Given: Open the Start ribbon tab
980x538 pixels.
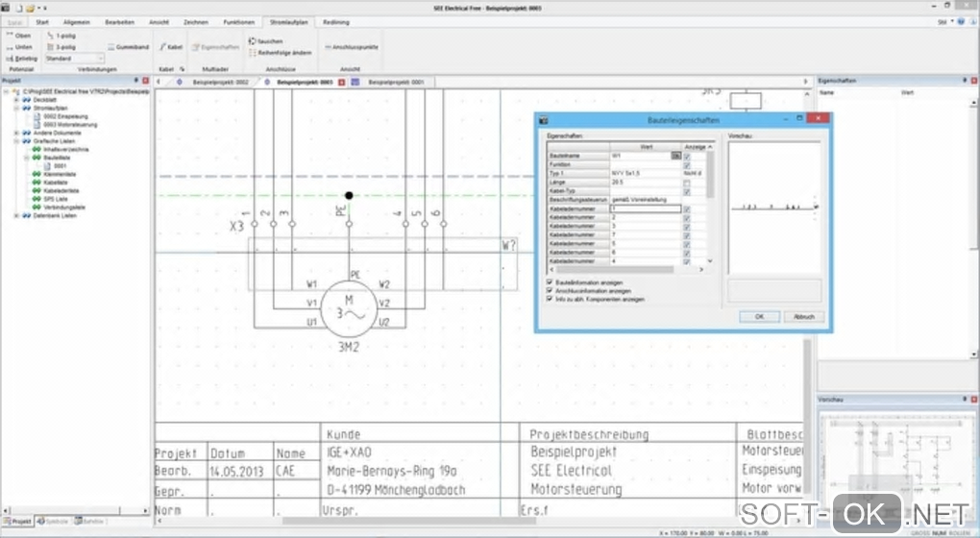Looking at the screenshot, I should 42,22.
